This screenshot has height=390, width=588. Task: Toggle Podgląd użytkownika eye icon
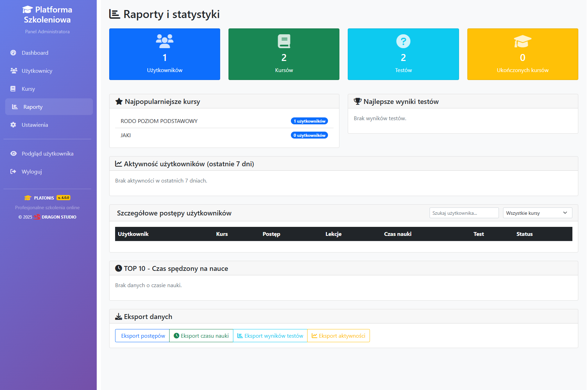[x=14, y=153]
